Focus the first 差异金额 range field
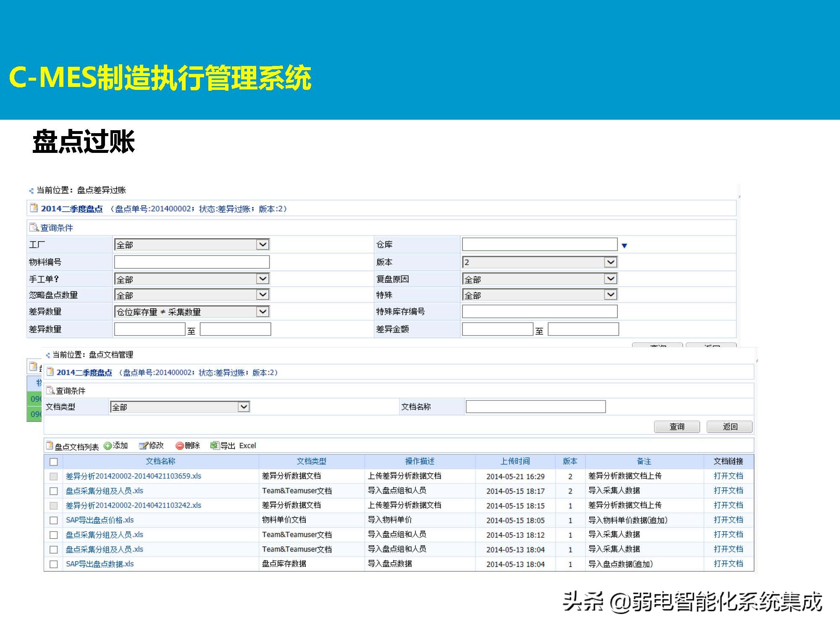Viewport: 840px width, 630px height. (497, 329)
